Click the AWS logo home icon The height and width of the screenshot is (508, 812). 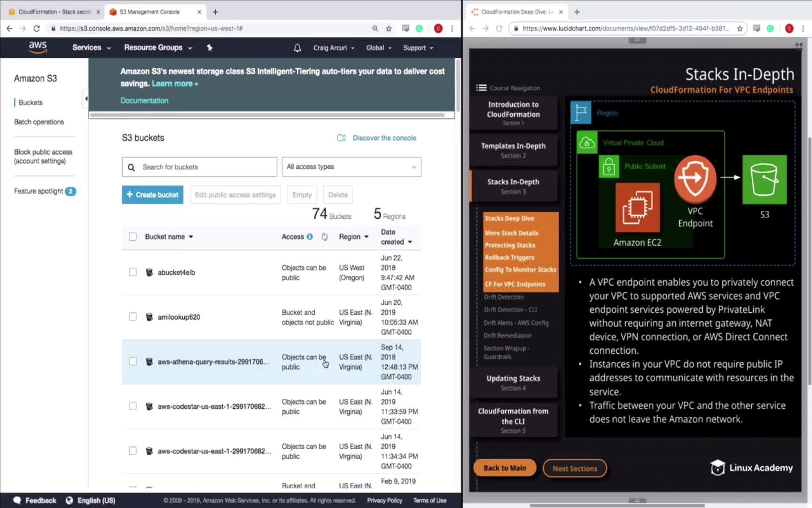point(38,47)
